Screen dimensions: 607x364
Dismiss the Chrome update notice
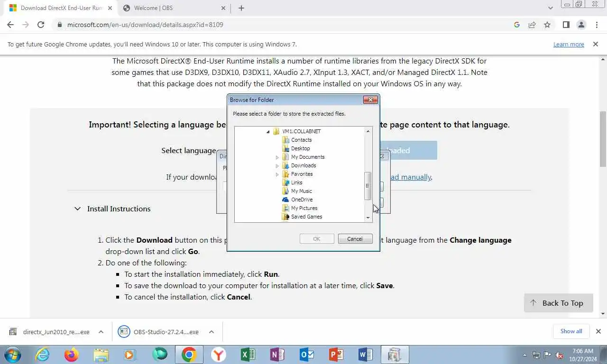click(596, 44)
